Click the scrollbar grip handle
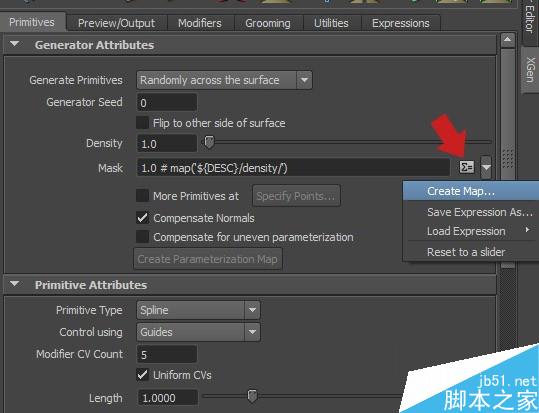This screenshot has height=413, width=539. (x=508, y=159)
